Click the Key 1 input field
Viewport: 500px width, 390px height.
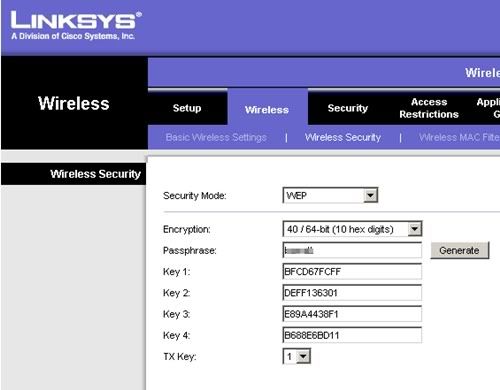coord(352,272)
